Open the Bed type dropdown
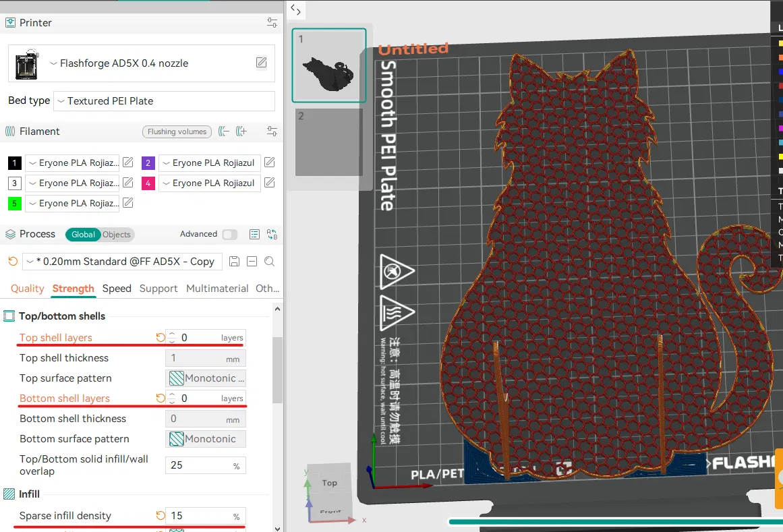Viewport: 783px width, 532px height. [164, 101]
